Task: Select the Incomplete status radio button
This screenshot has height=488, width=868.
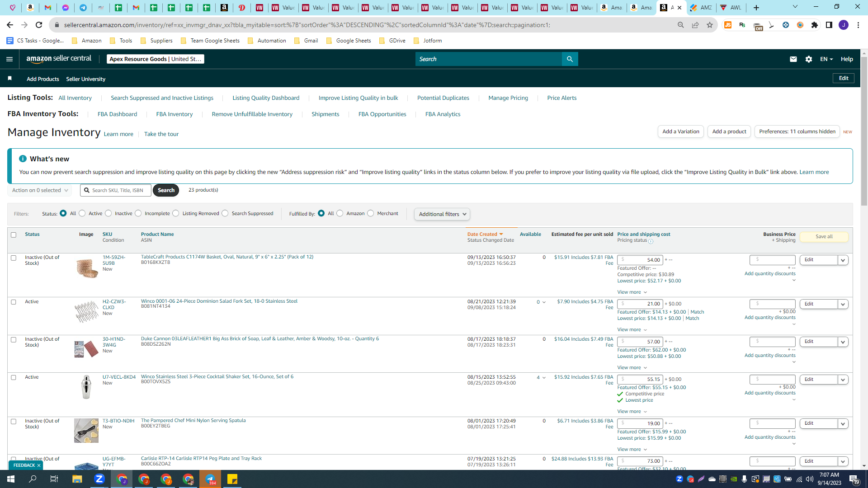Action: coord(138,213)
